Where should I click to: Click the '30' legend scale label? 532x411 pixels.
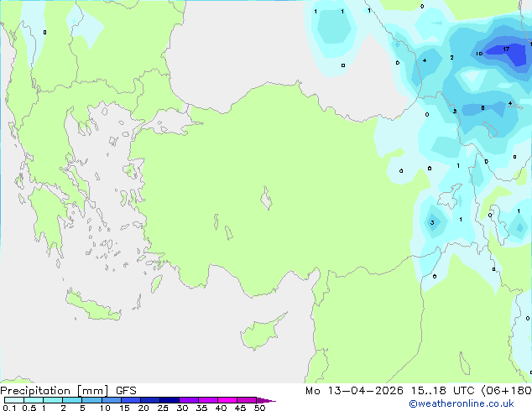pos(182,408)
